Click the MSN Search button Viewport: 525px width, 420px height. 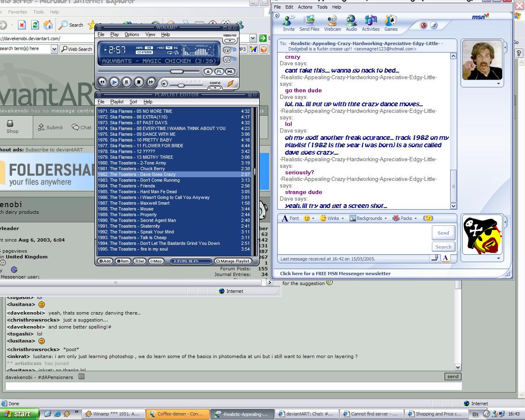point(443,247)
